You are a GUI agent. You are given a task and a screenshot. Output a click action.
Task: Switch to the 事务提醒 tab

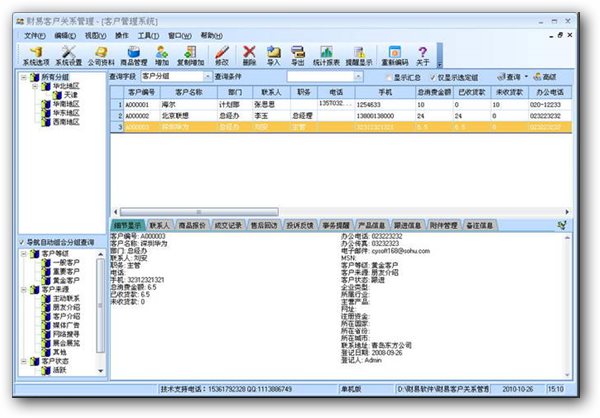coord(336,225)
